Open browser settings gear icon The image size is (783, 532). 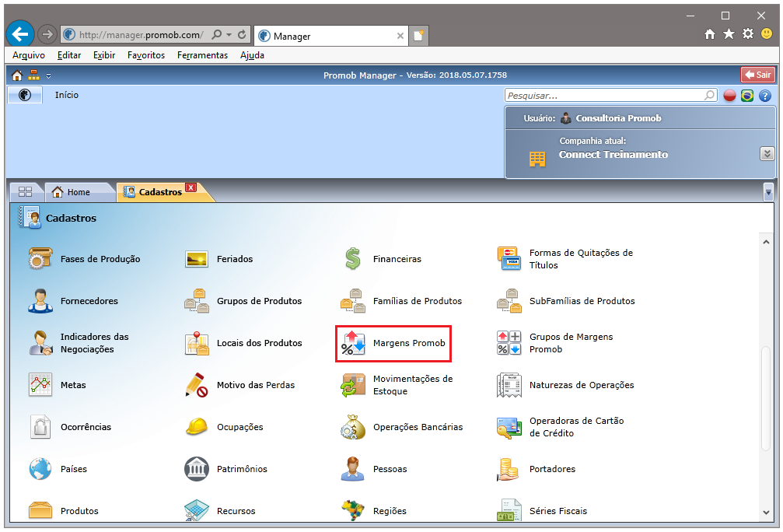747,34
